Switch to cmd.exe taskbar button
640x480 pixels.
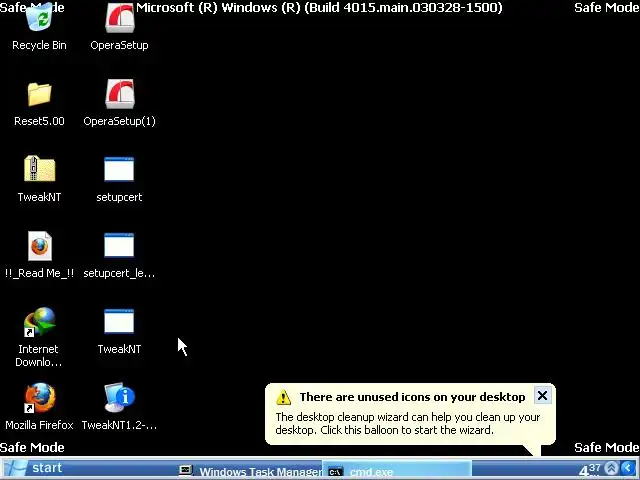click(x=397, y=471)
